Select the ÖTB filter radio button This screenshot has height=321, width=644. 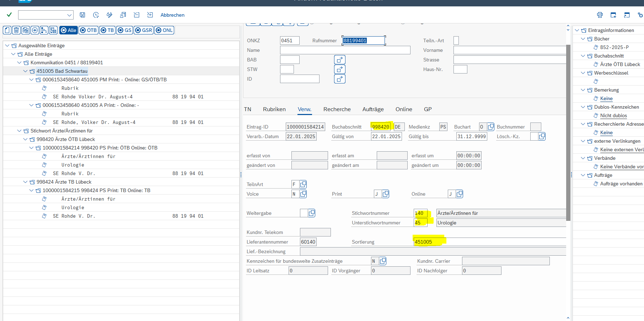tap(88, 30)
